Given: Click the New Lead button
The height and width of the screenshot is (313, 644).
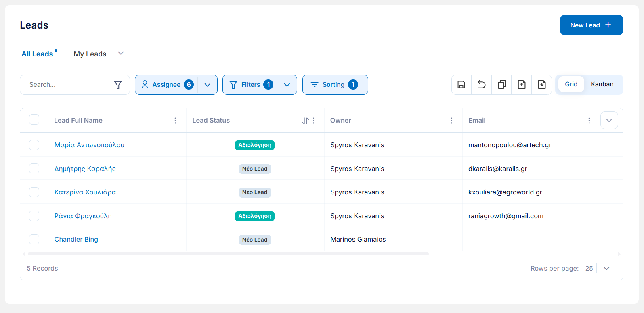Looking at the screenshot, I should (592, 25).
